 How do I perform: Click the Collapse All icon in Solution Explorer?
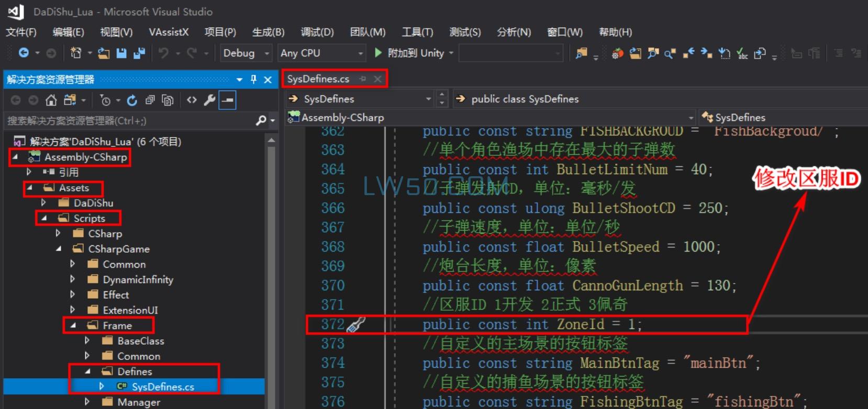[150, 100]
